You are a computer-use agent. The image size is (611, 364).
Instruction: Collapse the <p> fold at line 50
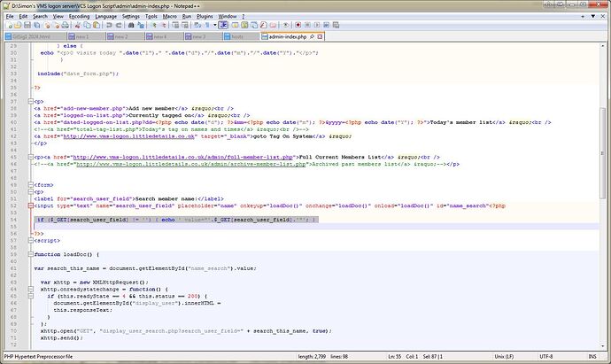[30, 192]
